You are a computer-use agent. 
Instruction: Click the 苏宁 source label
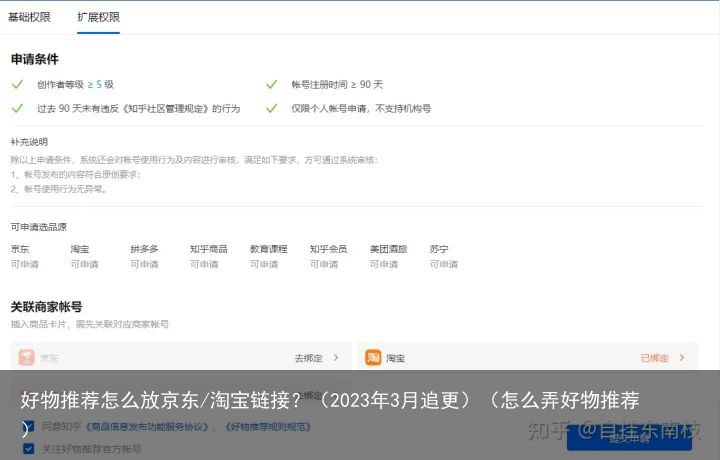pos(439,249)
